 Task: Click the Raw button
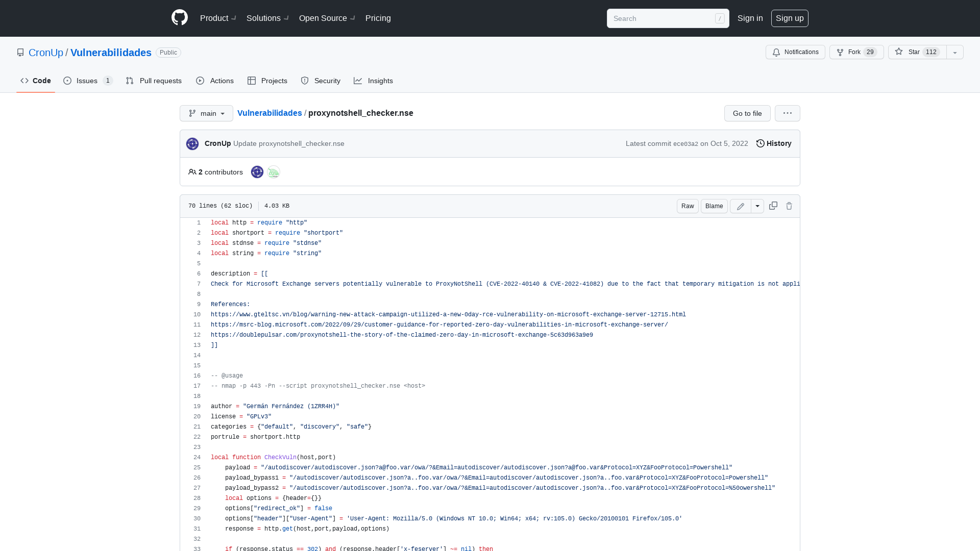pos(687,206)
